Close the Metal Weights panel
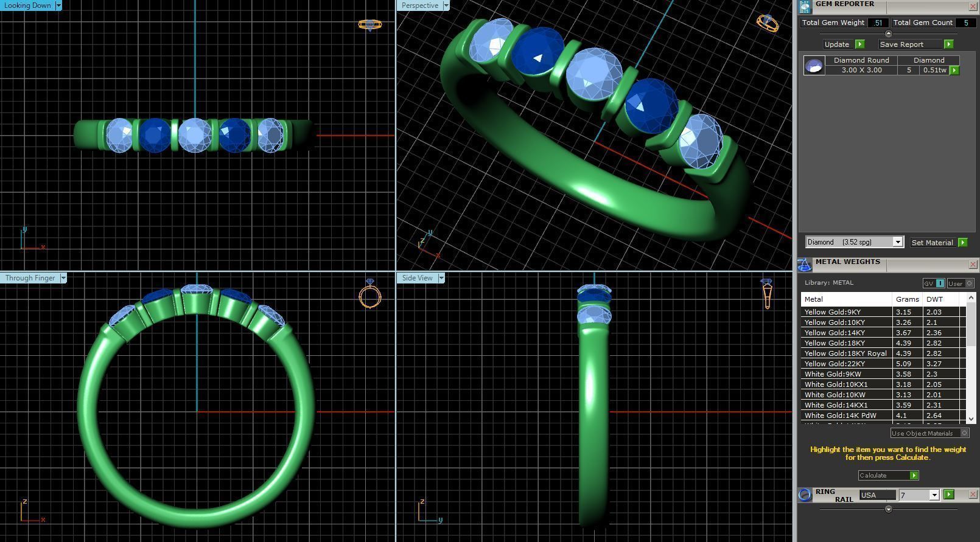This screenshot has width=980, height=542. (973, 264)
